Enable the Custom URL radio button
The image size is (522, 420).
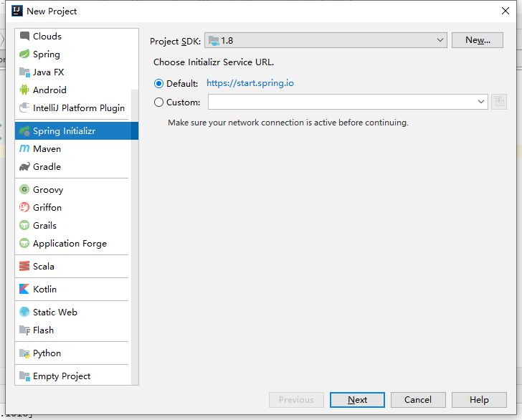[x=158, y=102]
